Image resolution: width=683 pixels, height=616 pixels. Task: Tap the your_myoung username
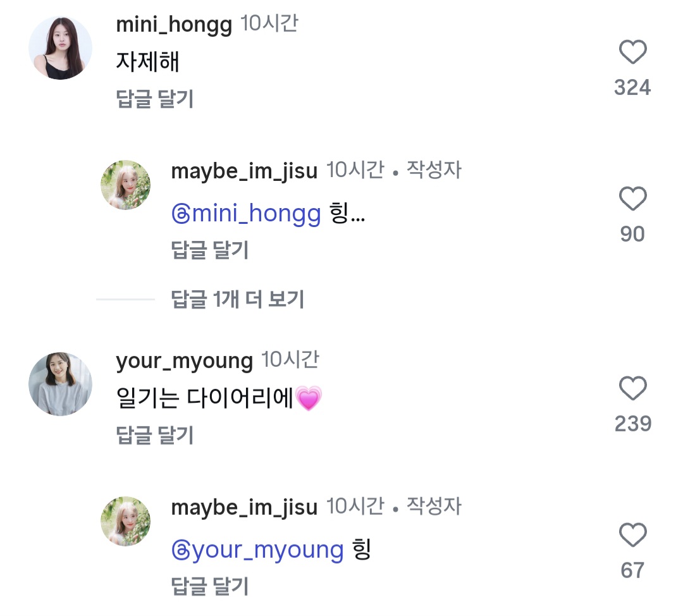pyautogui.click(x=184, y=361)
